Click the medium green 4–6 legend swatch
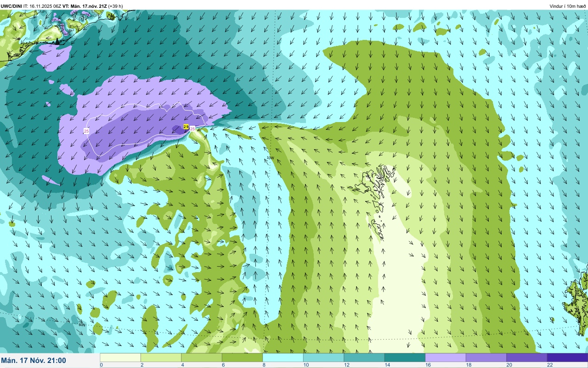The height and width of the screenshot is (368, 588). [202, 357]
